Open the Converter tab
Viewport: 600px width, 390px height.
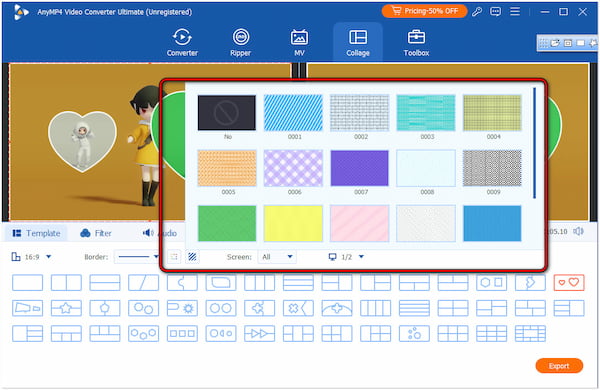(182, 42)
